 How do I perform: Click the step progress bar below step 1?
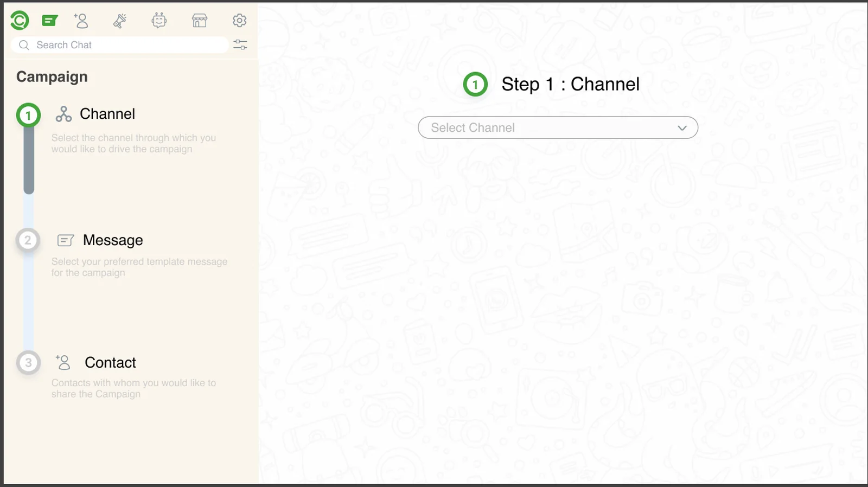29,161
